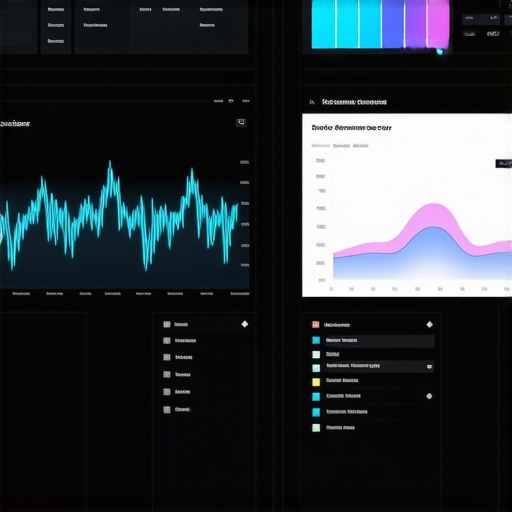
Task: Click the small badge icon on the highlighted pale-cyan row
Action: (x=429, y=367)
